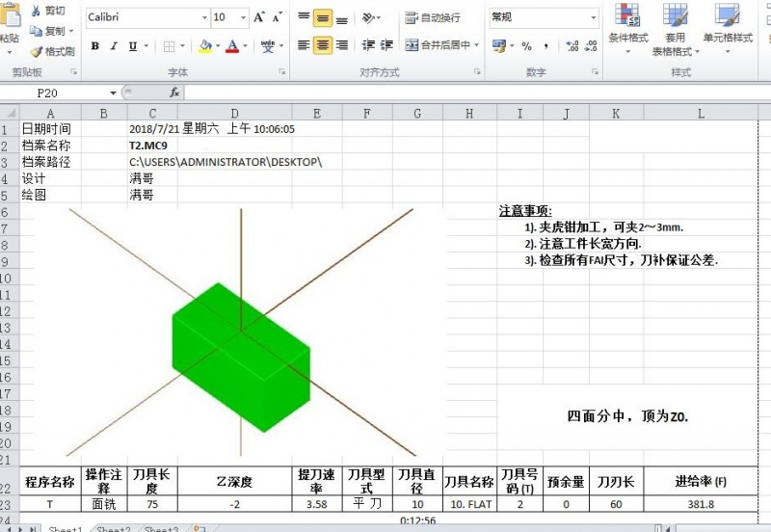Click into the formula bar
This screenshot has width=771, height=532.
point(477,93)
